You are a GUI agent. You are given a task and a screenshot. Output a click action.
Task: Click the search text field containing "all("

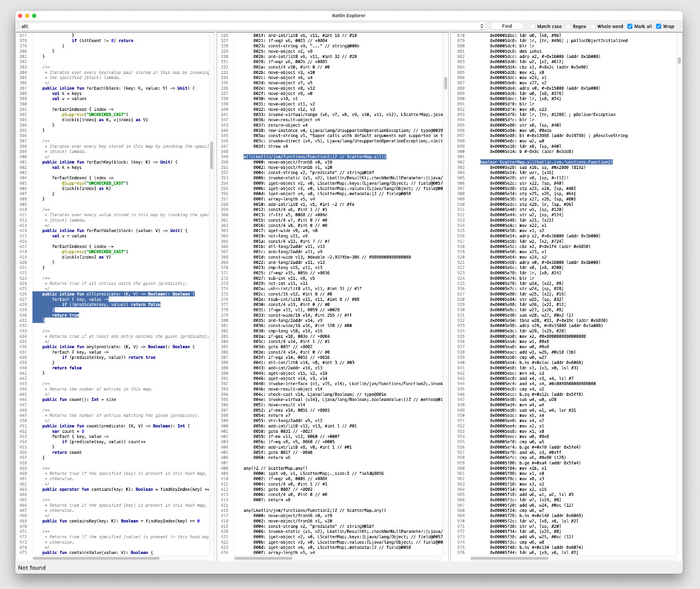[248, 26]
